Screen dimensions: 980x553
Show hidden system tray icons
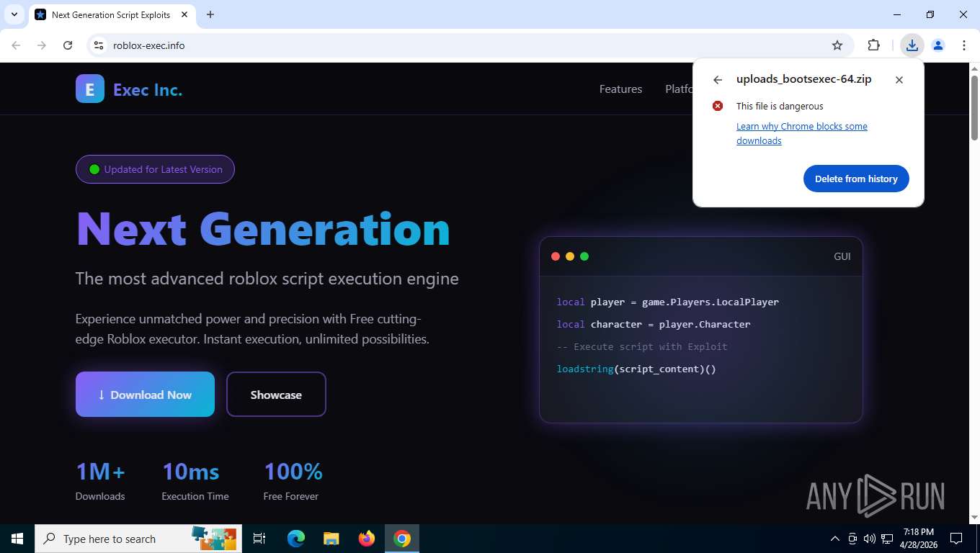835,539
